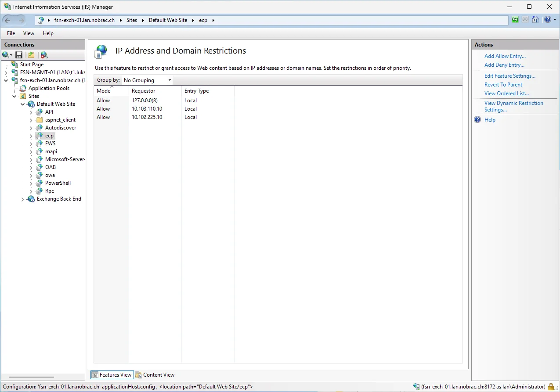Viewport: 560px width, 392px height.
Task: Open the Group by No Grouping dropdown
Action: pos(147,80)
